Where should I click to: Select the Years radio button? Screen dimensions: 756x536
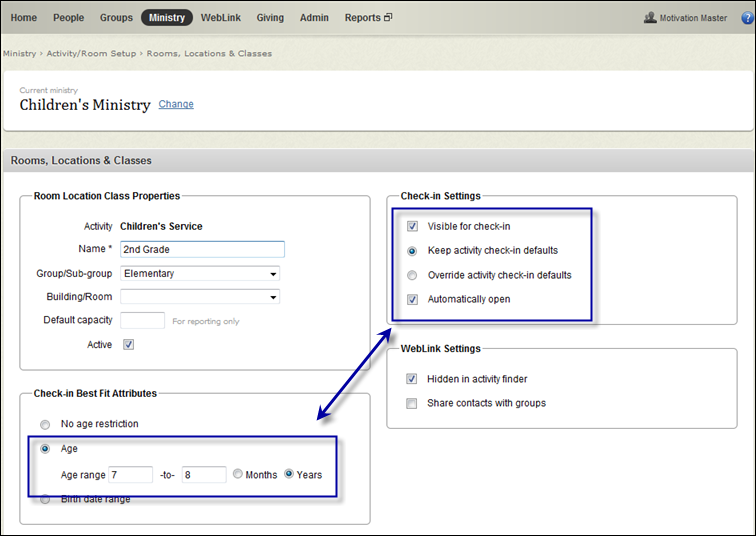point(288,474)
